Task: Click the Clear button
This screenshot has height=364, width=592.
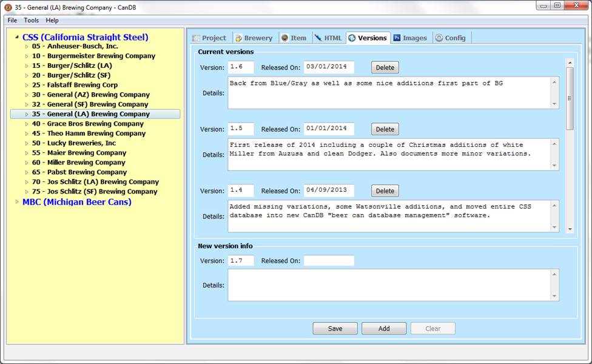Action: click(432, 328)
